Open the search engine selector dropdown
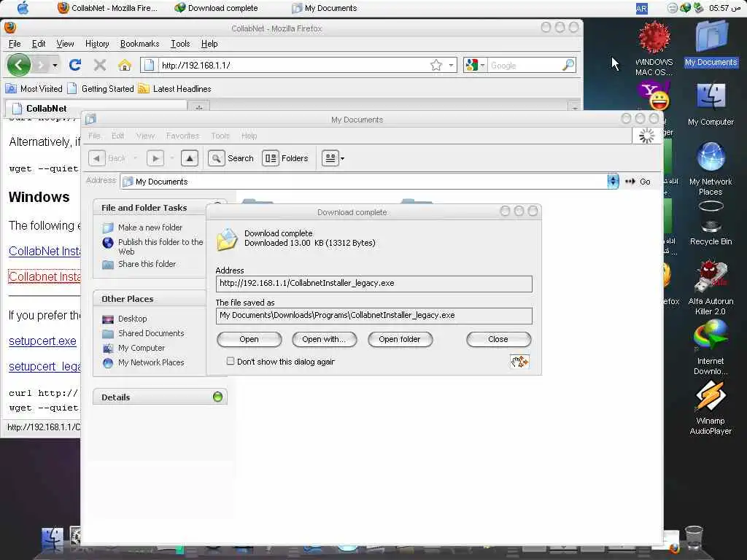The width and height of the screenshot is (747, 560). pos(483,65)
